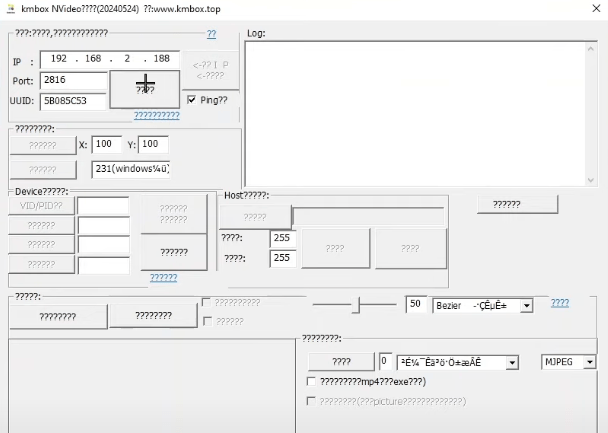Tick the disabled checkbox above the curve slider
Viewport: 608px width, 433px height.
(207, 302)
